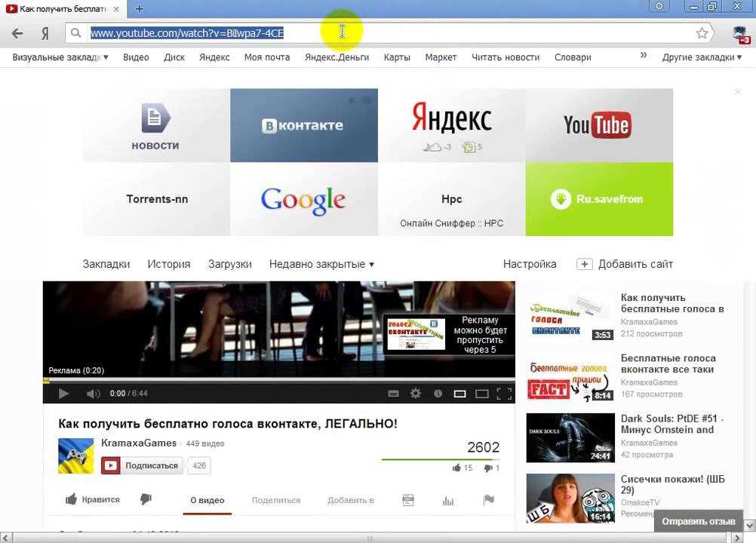756x543 pixels.
Task: Open the transcript icon below video
Action: click(x=408, y=500)
